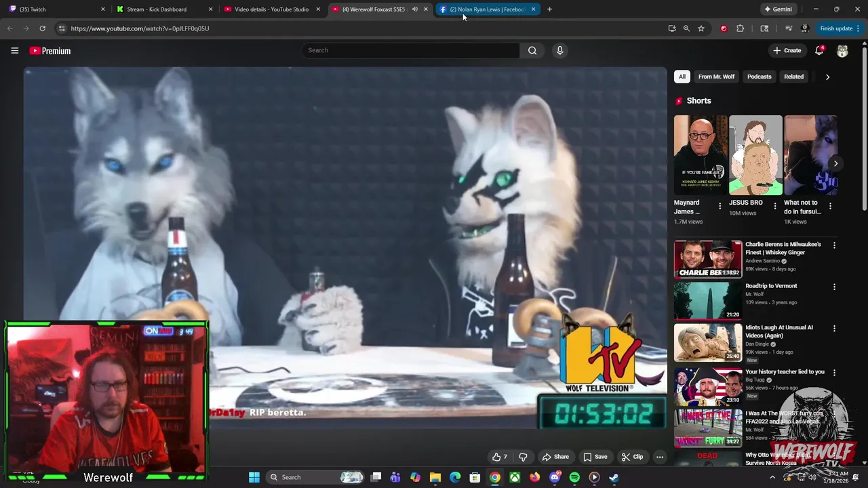This screenshot has height=488, width=868.
Task: Launch Firefox from the taskbar
Action: 535,477
